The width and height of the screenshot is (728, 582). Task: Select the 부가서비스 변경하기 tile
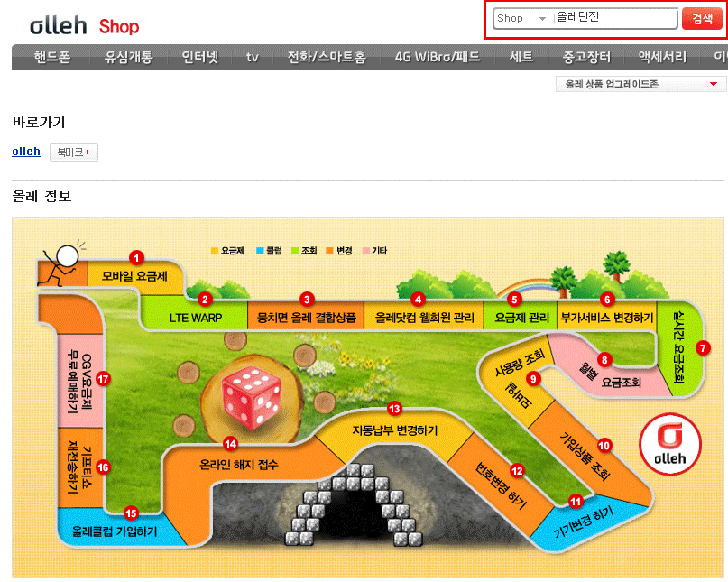607,318
